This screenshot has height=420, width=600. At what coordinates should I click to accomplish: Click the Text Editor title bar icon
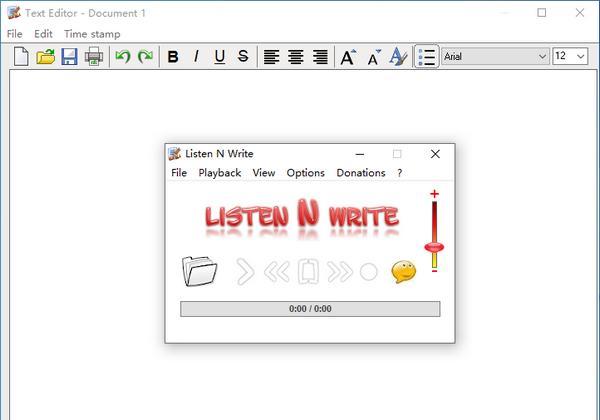14,12
